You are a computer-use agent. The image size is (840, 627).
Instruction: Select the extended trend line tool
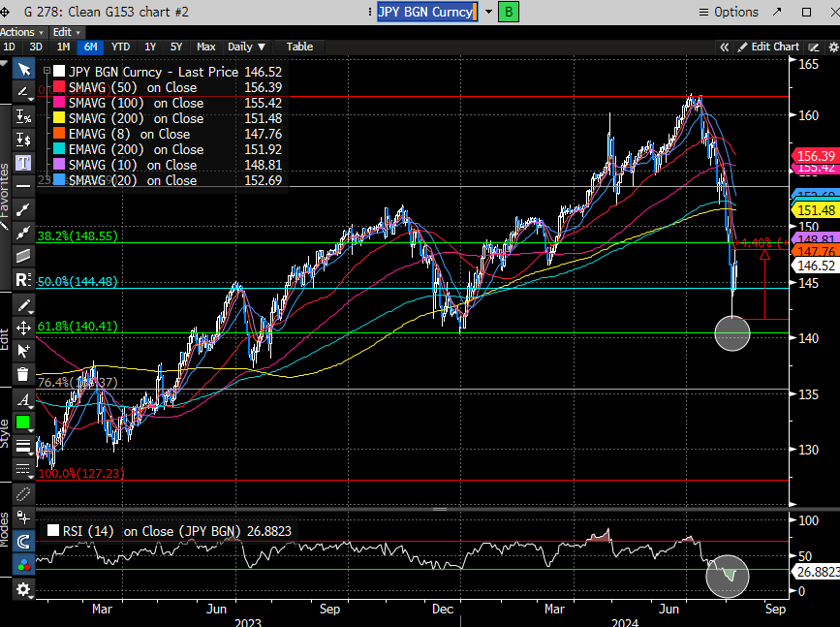(x=23, y=233)
